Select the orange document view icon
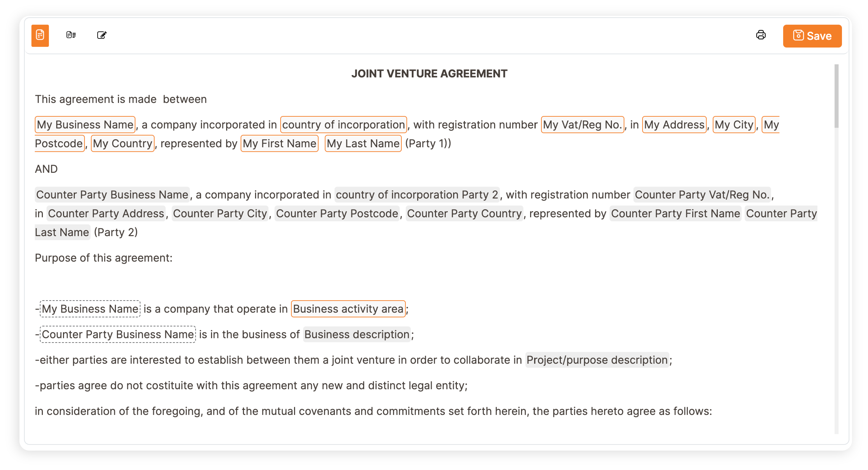Screen dimensions: 868x470 40,35
